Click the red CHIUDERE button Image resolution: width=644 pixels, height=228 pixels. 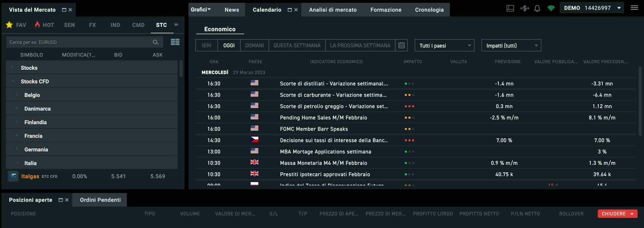click(617, 214)
